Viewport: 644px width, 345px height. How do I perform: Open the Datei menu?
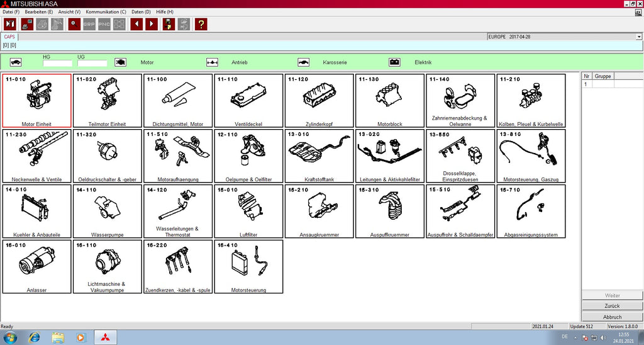pos(11,12)
